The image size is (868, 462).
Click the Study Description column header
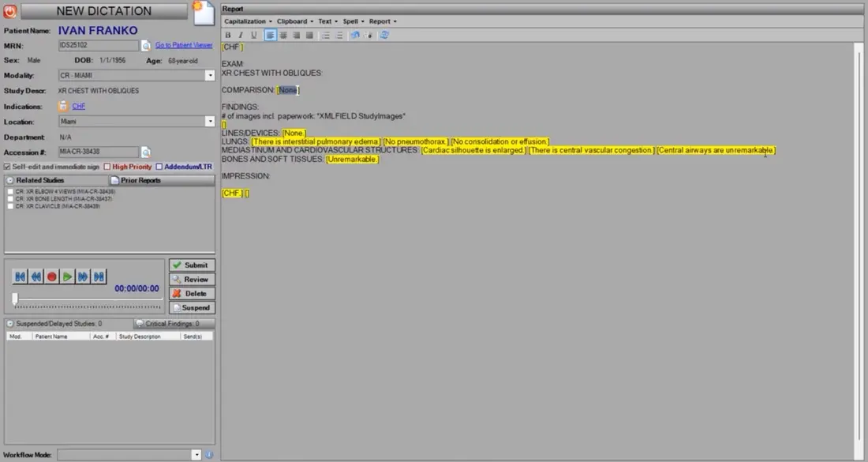[148, 336]
